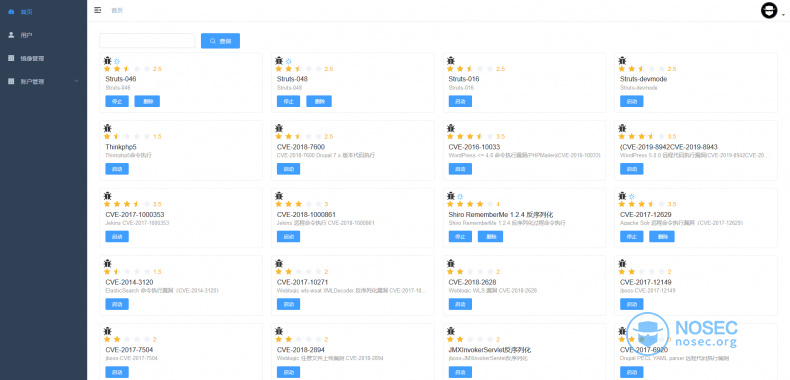Viewport: 790px width, 380px height.
Task: Click the bug icon on the Thinkphp5 card
Action: point(107,128)
